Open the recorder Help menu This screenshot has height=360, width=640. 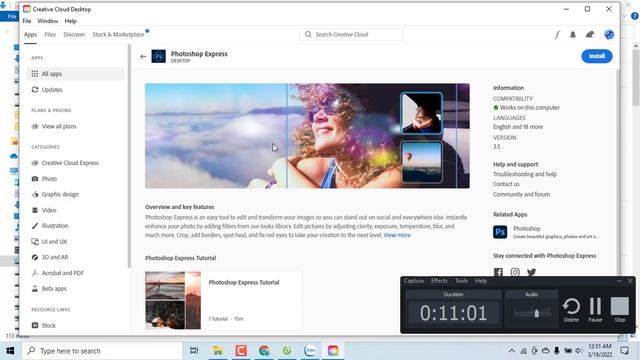tap(481, 281)
